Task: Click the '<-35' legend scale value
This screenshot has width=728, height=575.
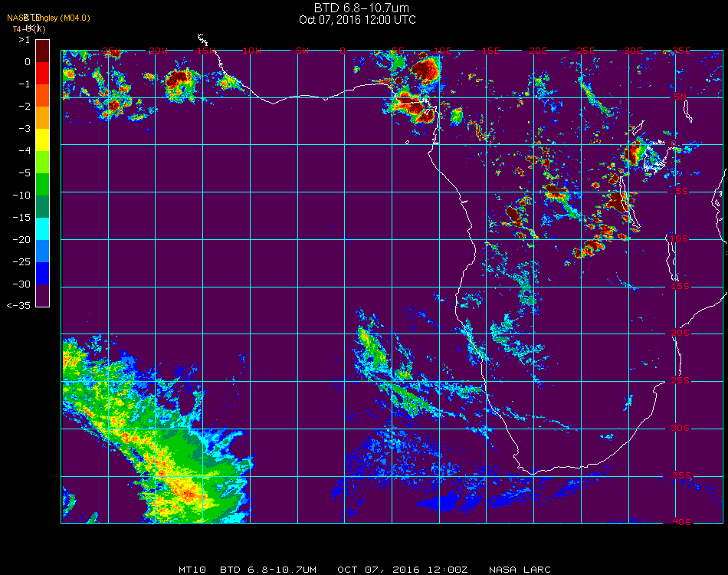Action: point(18,306)
